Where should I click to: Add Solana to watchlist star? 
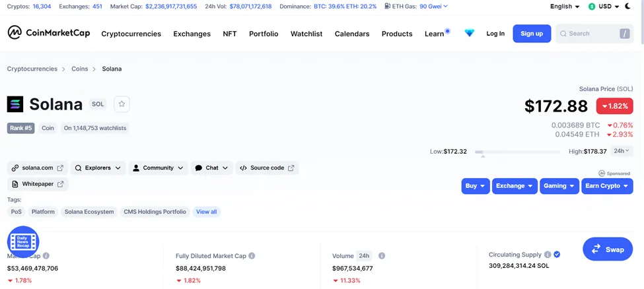[122, 104]
